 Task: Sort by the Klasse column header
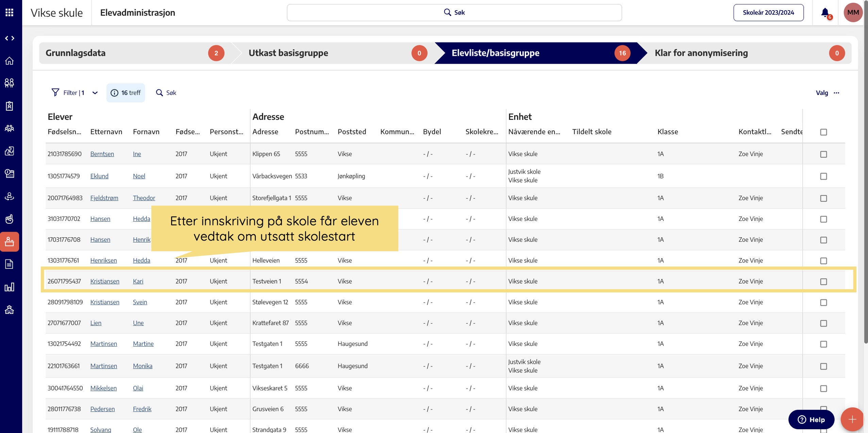click(x=668, y=132)
